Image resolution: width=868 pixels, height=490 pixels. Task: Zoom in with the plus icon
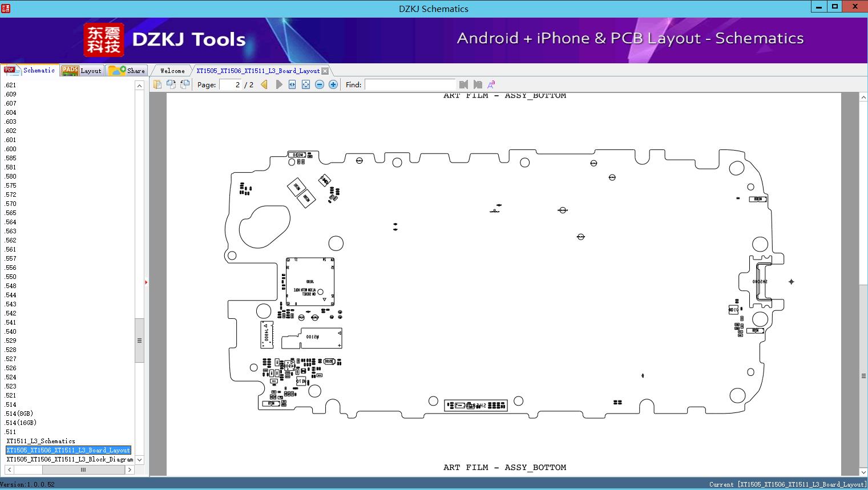click(333, 84)
